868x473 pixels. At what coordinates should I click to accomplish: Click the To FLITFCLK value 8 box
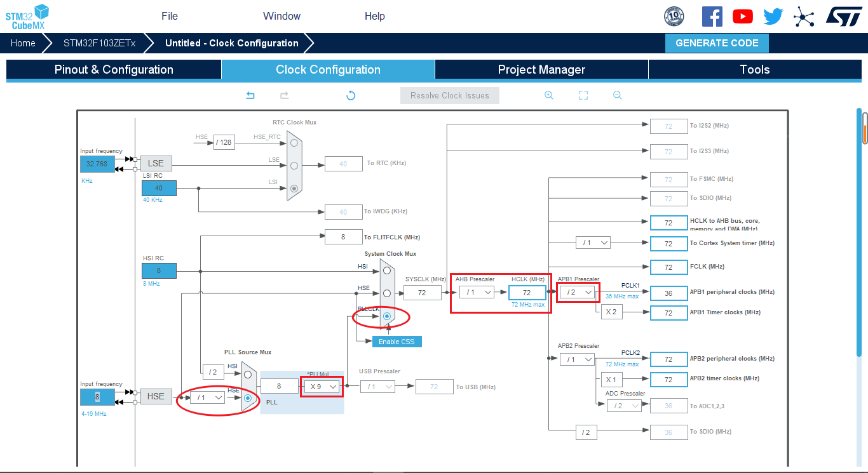(x=343, y=237)
